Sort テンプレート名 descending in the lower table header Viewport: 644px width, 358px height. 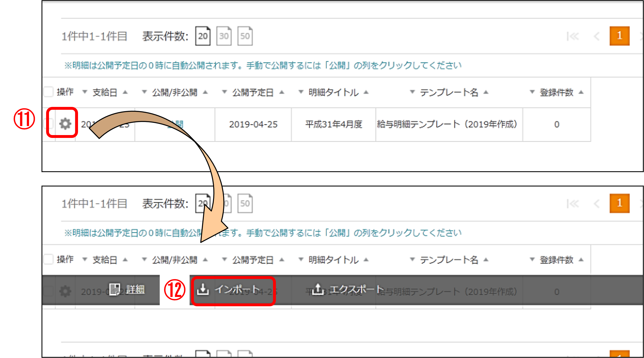(x=412, y=260)
